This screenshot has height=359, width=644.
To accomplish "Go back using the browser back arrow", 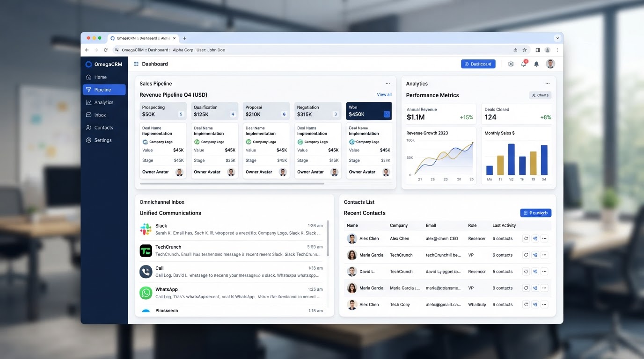I will [x=87, y=50].
